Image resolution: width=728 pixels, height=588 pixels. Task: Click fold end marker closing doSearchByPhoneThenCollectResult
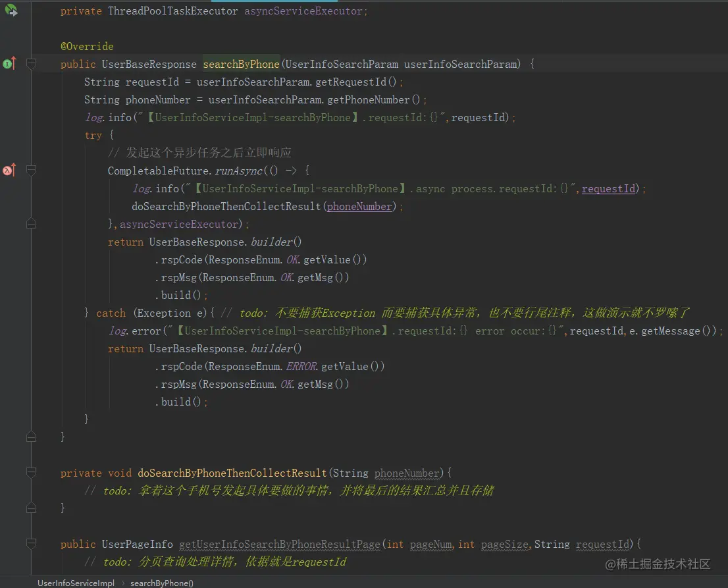(31, 508)
